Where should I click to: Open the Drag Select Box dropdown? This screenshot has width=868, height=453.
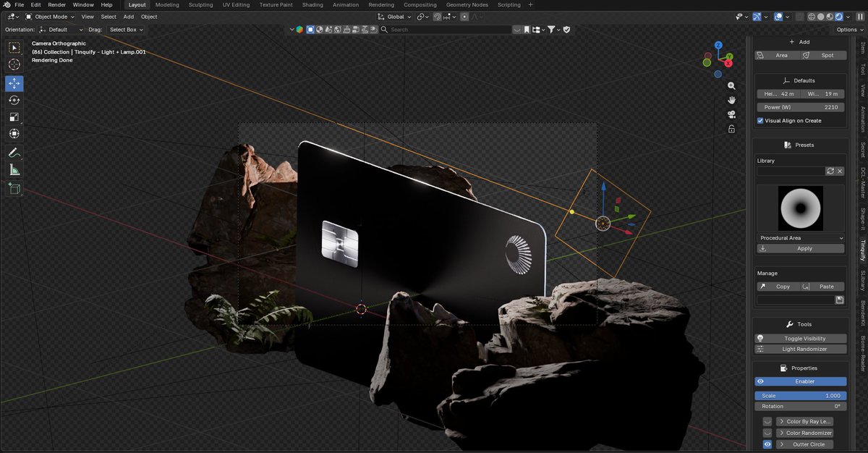pos(126,30)
